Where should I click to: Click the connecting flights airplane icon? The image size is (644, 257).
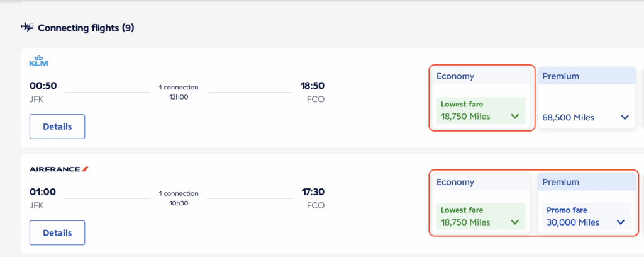pyautogui.click(x=26, y=28)
